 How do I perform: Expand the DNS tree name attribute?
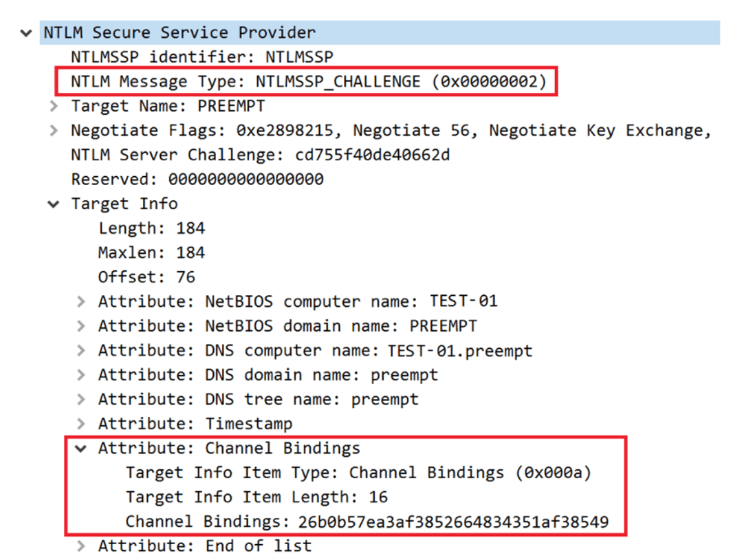pos(81,400)
